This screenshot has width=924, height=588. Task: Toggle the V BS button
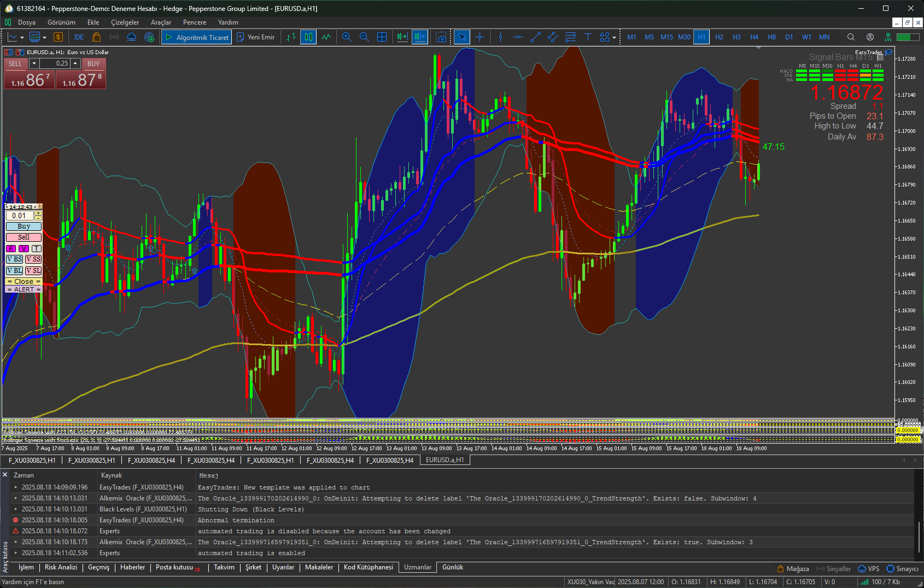[14, 259]
